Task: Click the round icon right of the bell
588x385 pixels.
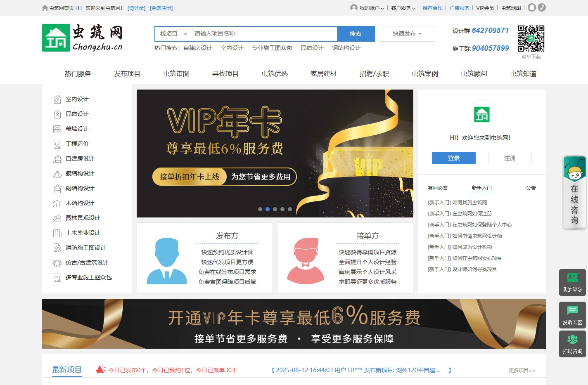Action: click(542, 7)
